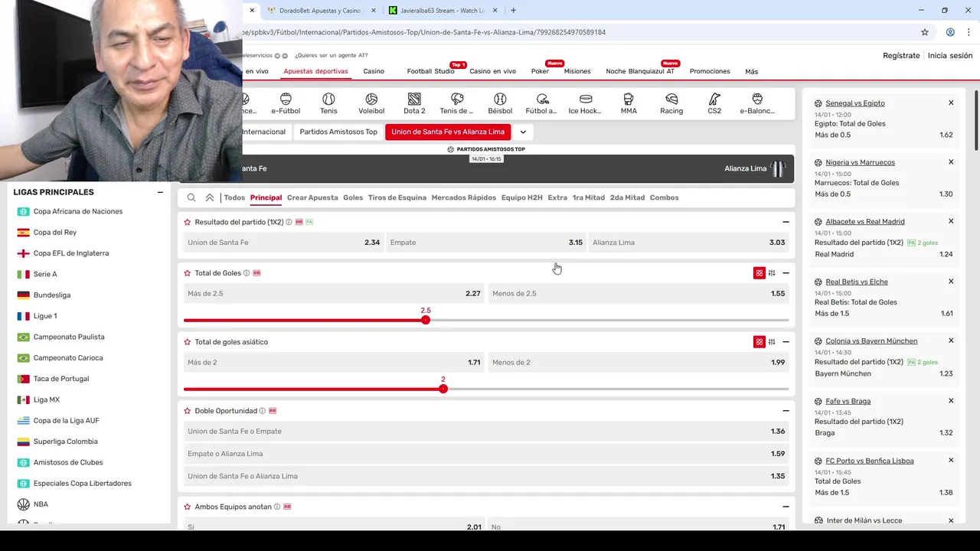Switch to the Mercados Rápidos tab
Screen dimensions: 980x551
click(x=464, y=197)
